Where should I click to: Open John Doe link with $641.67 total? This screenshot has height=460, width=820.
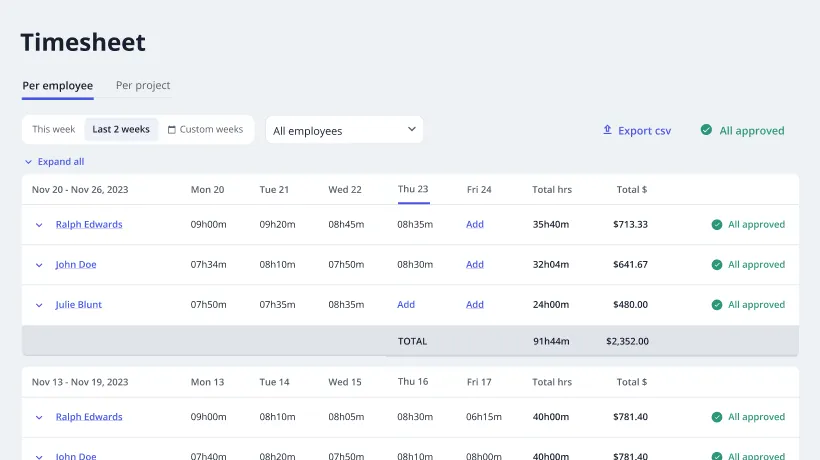76,264
